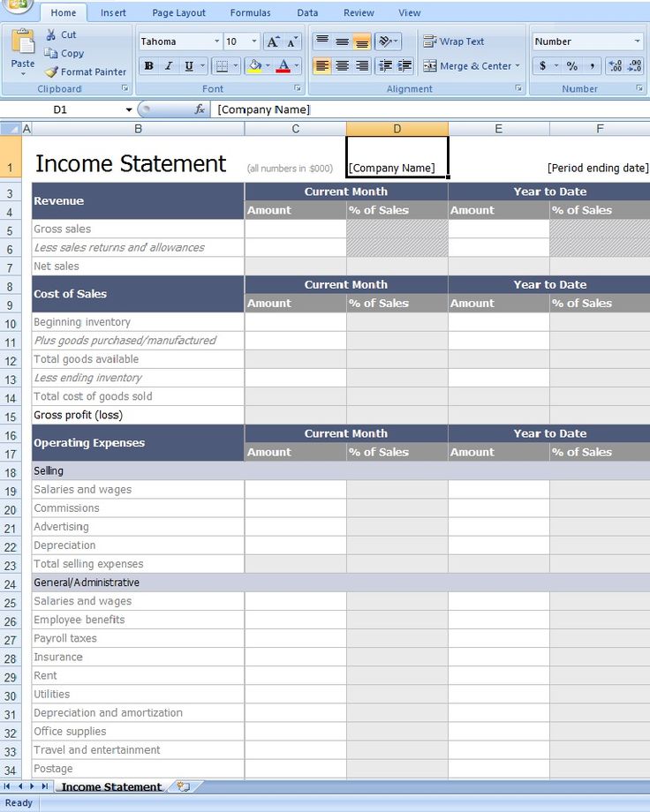Click the red Font Color button
Screen dimensions: 650x812
(x=283, y=66)
